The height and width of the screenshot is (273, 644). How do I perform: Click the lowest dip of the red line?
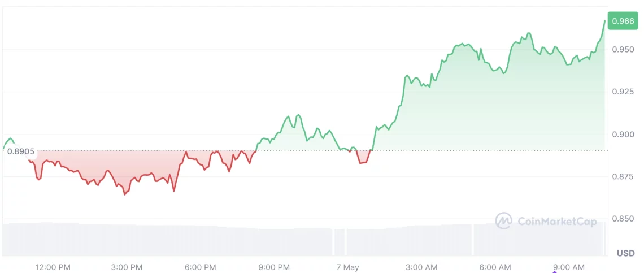tap(125, 194)
